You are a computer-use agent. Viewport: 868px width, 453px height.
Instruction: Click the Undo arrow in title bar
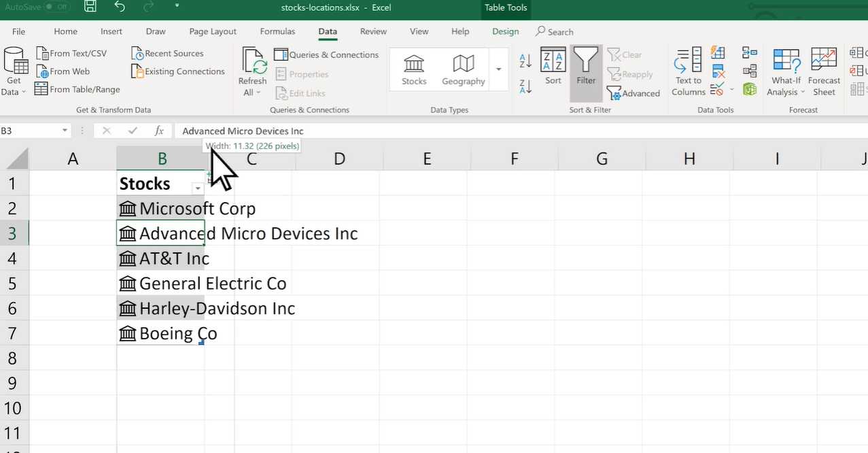120,7
